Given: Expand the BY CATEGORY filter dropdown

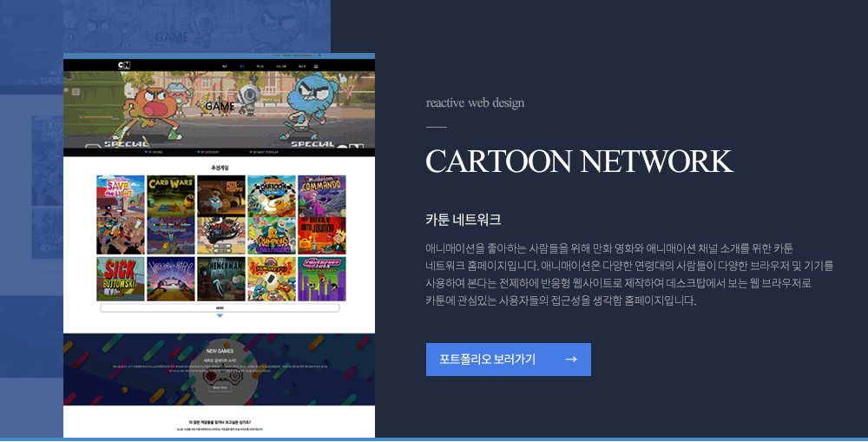Looking at the screenshot, I should click(208, 152).
